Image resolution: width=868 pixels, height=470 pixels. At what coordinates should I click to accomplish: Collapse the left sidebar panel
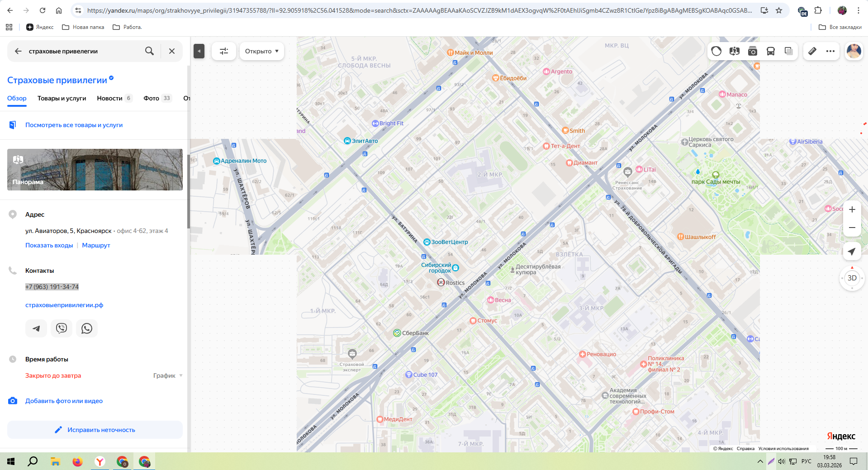pyautogui.click(x=199, y=51)
